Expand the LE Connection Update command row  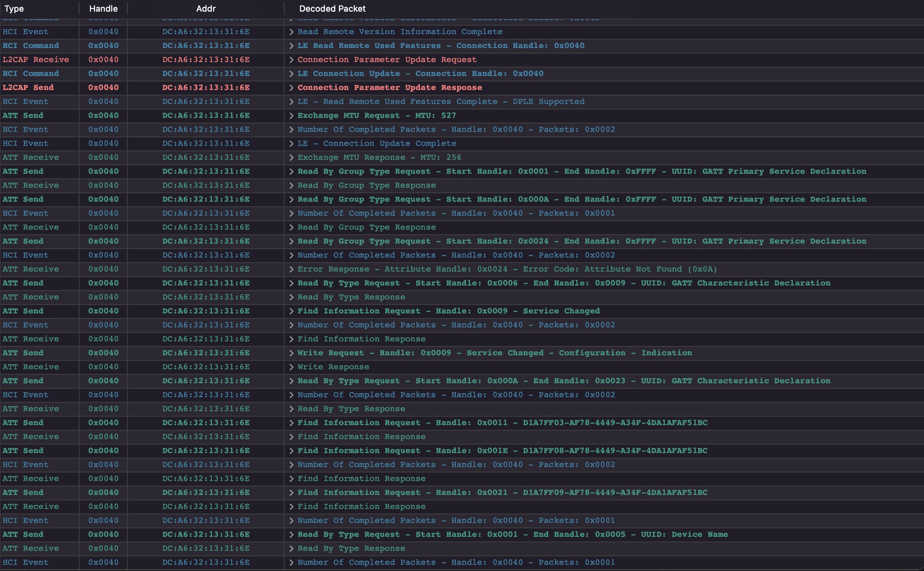coord(290,73)
